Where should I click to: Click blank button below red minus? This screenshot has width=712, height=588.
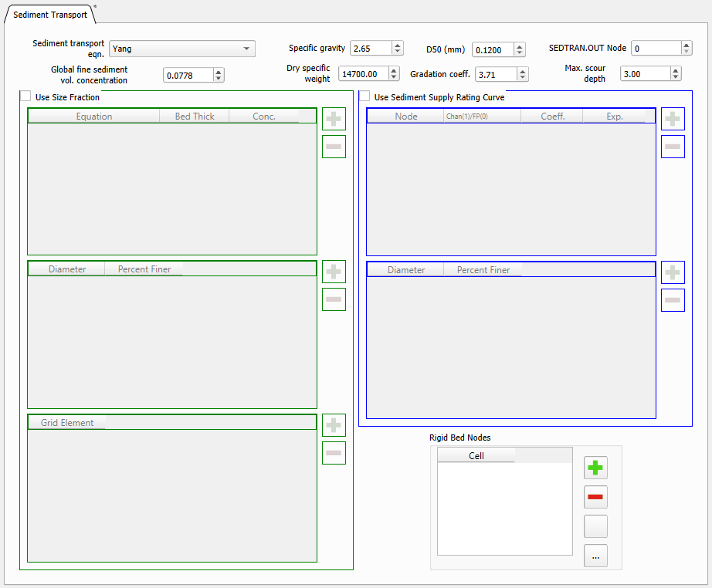pyautogui.click(x=595, y=526)
